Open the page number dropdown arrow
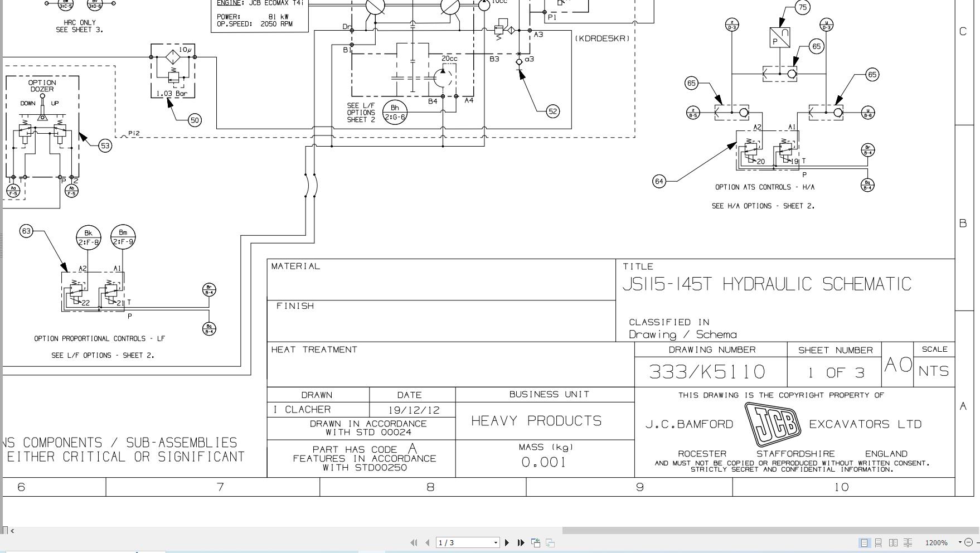 click(496, 542)
